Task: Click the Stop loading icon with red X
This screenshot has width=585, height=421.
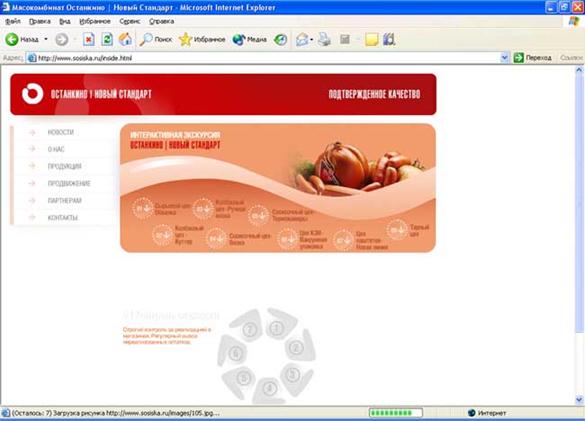Action: click(x=88, y=39)
